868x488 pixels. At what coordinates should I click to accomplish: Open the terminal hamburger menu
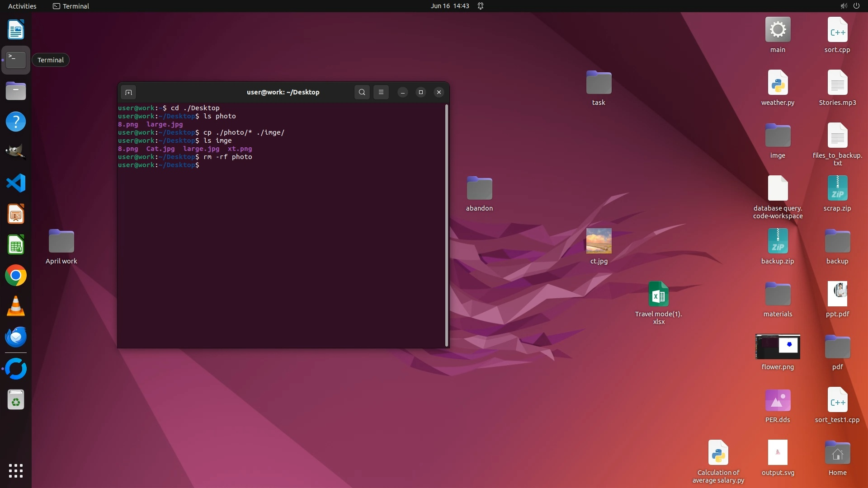[381, 92]
